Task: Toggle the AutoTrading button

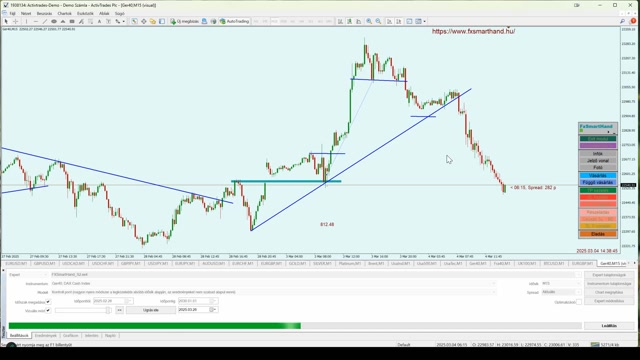Action: [234, 21]
